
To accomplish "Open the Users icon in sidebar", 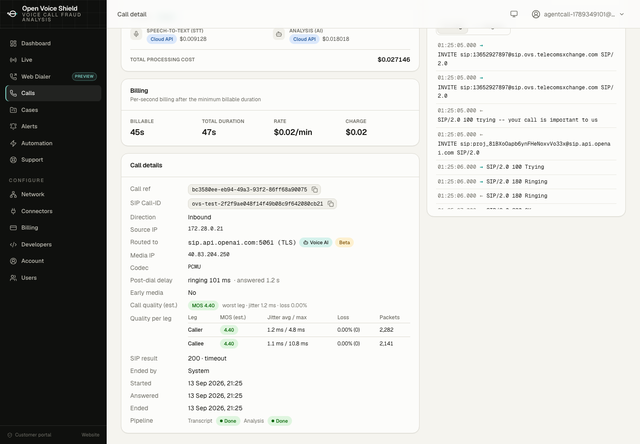I will click(x=13, y=278).
